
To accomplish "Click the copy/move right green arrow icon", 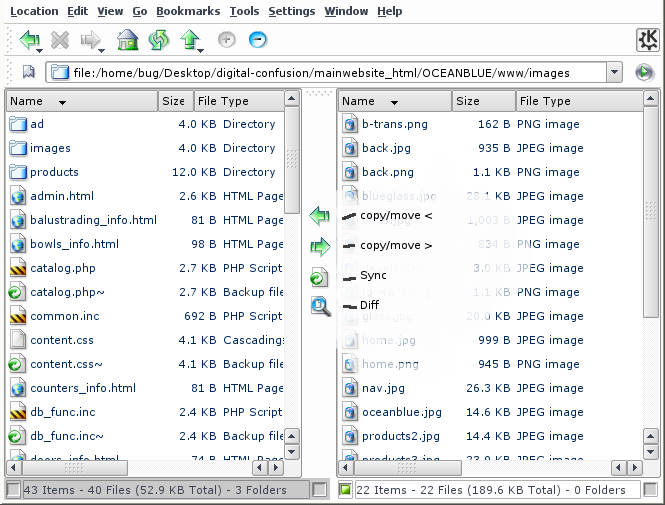I will (x=320, y=246).
